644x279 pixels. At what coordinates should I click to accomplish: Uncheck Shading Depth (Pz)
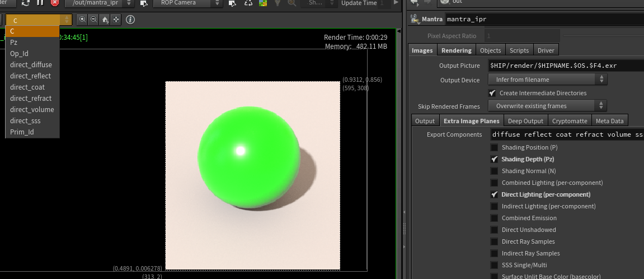(494, 159)
